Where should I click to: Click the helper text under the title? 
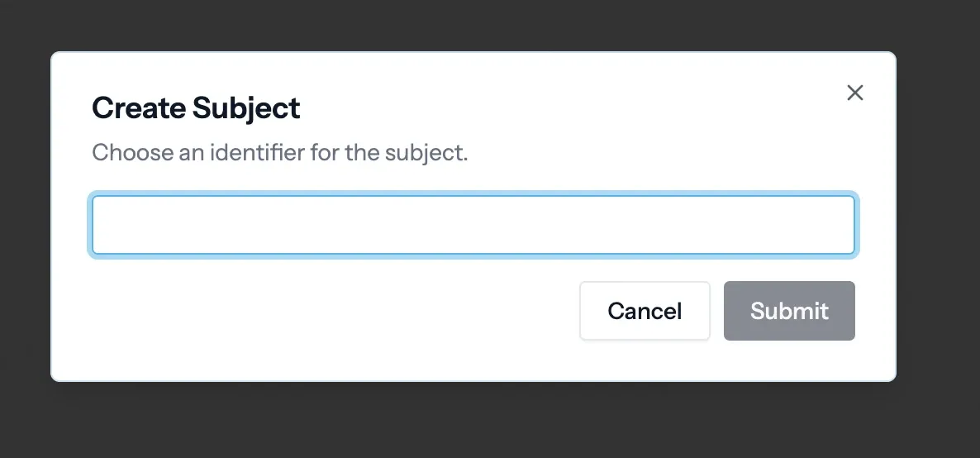[x=280, y=153]
